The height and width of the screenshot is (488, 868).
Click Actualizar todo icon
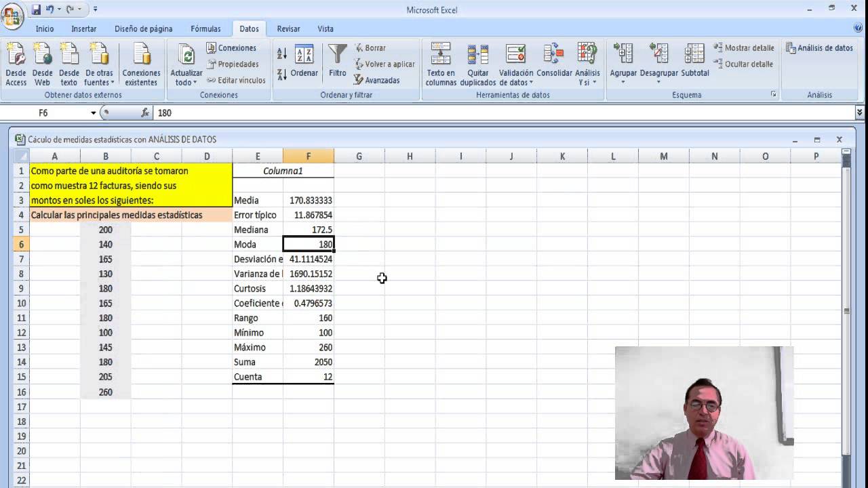pos(186,54)
